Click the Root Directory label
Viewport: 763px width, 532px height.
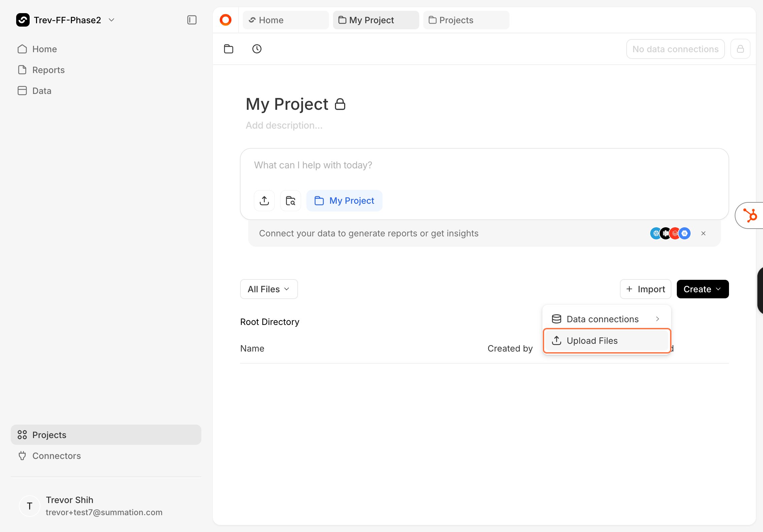point(270,322)
